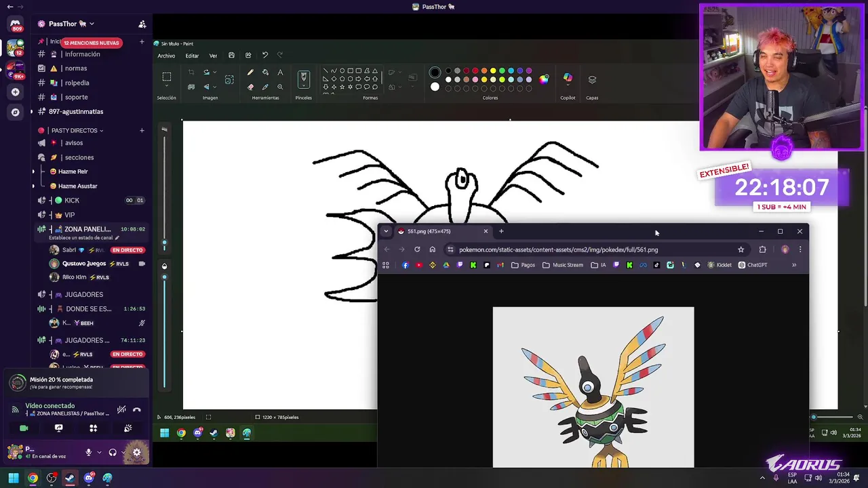Click the Discord disconnect call icon
The width and height of the screenshot is (868, 488).
coord(137,409)
